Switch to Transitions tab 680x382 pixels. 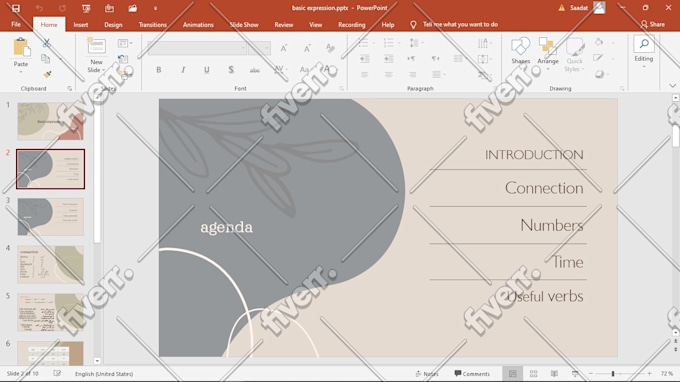click(153, 25)
